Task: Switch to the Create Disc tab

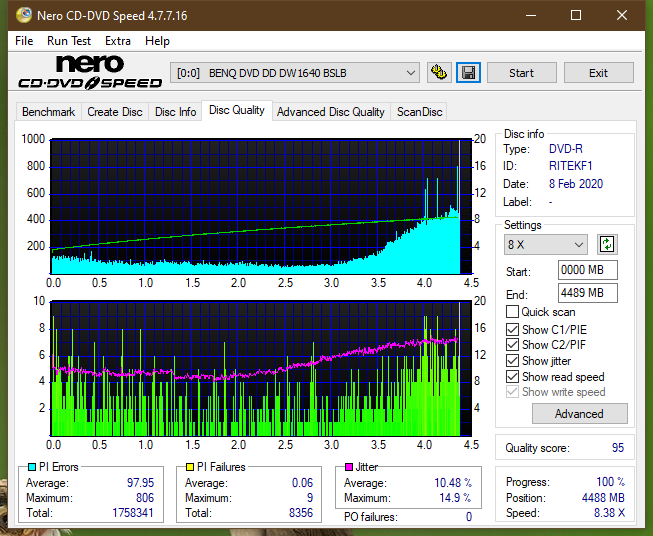Action: tap(115, 112)
